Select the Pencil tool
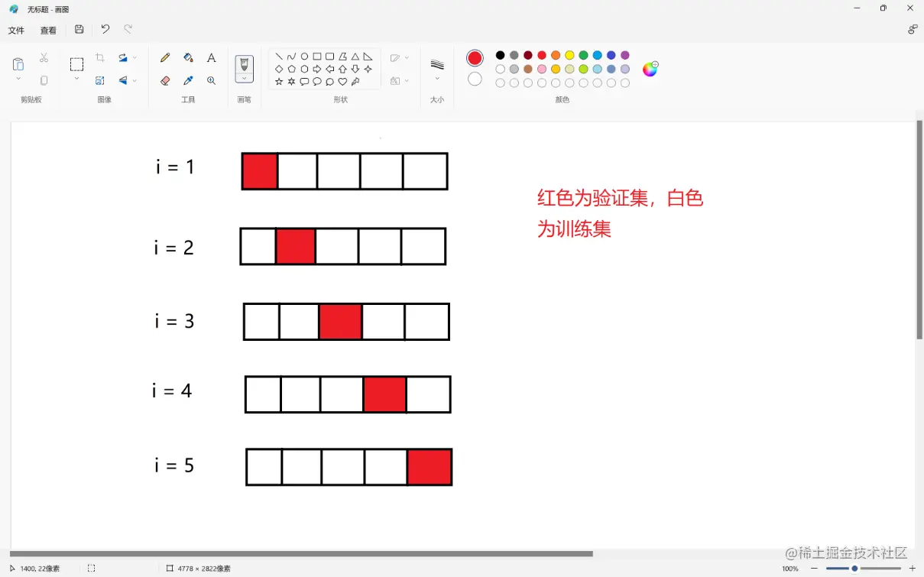Viewport: 924px width, 577px height. [x=165, y=58]
